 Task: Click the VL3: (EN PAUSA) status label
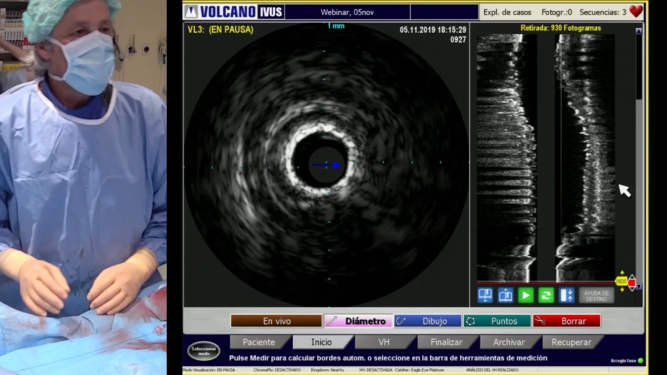click(x=220, y=30)
